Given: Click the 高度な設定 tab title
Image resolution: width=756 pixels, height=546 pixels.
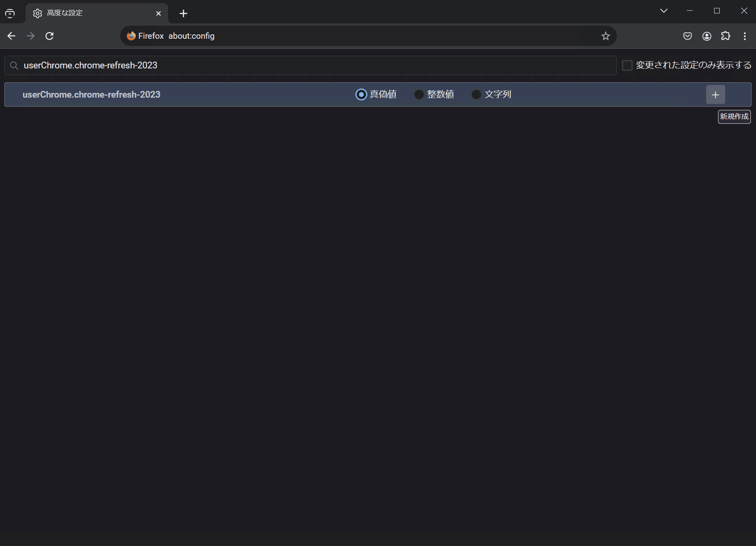Looking at the screenshot, I should 65,13.
